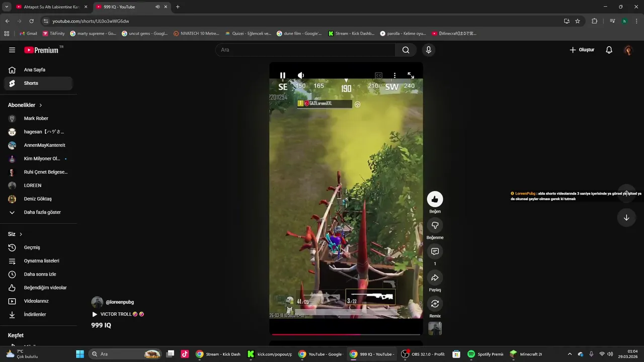Open Minecraft from taskbar
The image size is (644, 362).
coord(525,354)
